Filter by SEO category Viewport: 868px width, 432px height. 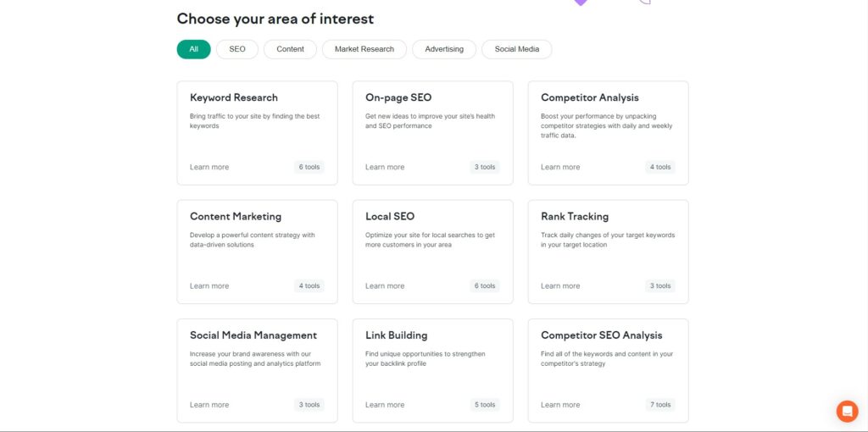click(x=237, y=49)
